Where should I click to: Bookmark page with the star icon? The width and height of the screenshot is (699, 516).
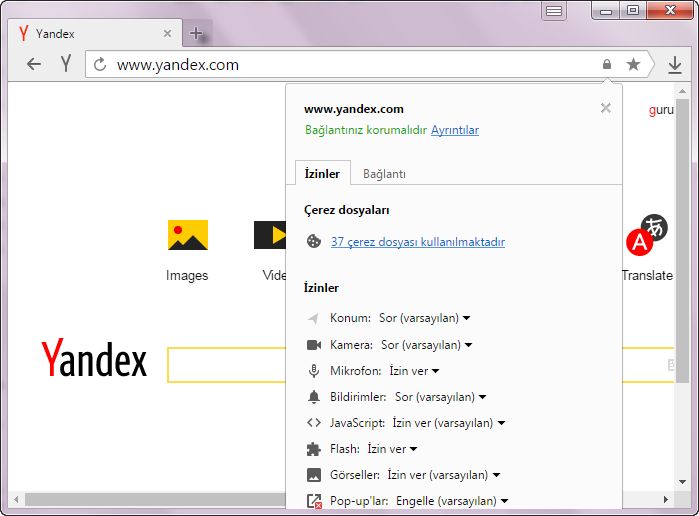point(633,64)
